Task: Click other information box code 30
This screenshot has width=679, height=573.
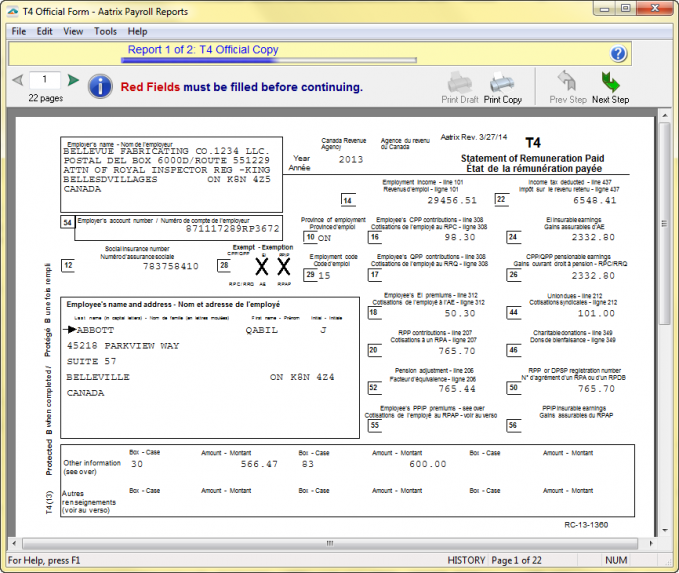Action: pos(137,464)
